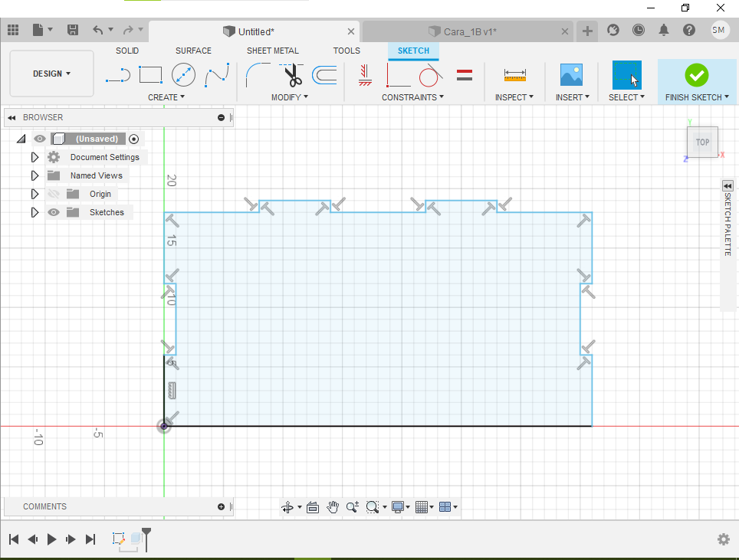Select the 2-point Rectangle tool

pos(150,75)
